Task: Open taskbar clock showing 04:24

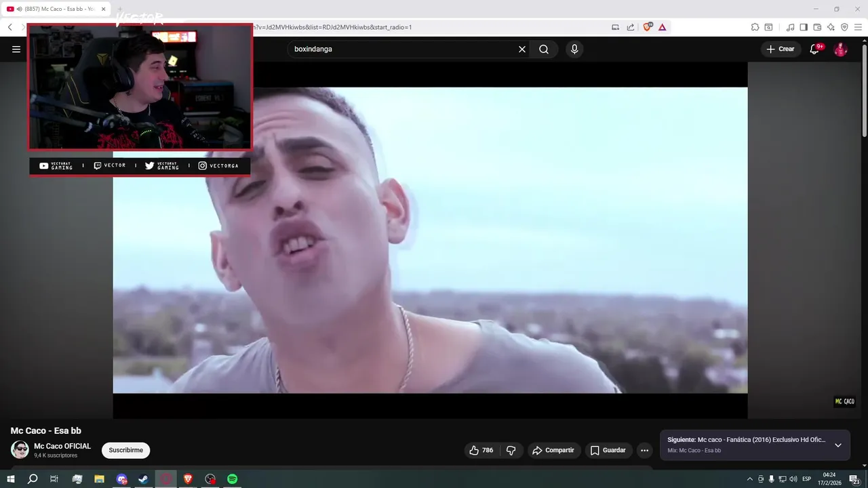Action: [831, 479]
